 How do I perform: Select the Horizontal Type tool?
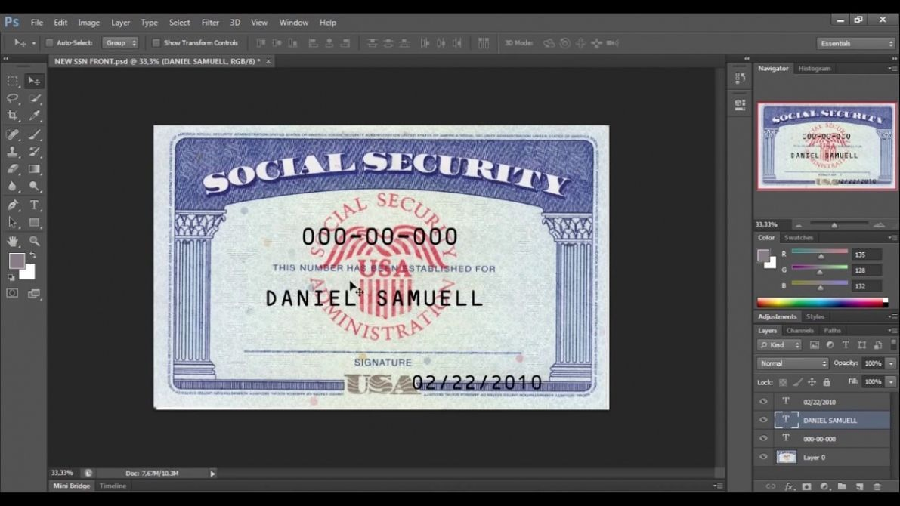pyautogui.click(x=34, y=205)
